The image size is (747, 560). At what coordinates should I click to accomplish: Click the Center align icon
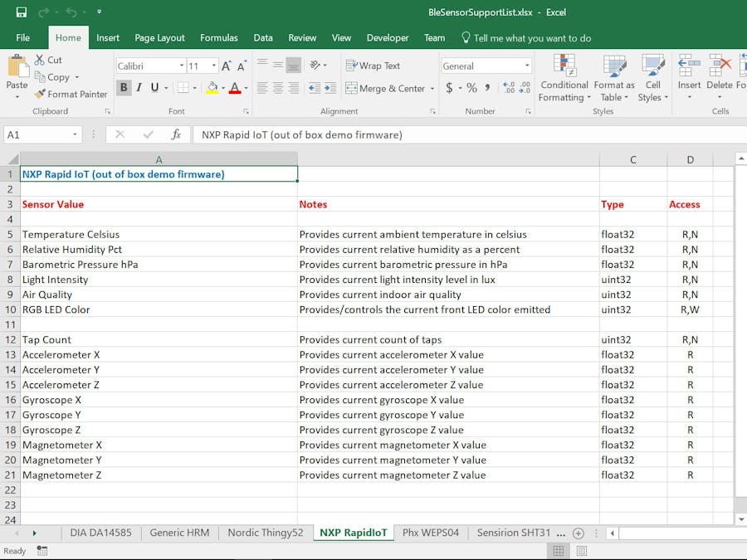pyautogui.click(x=278, y=88)
